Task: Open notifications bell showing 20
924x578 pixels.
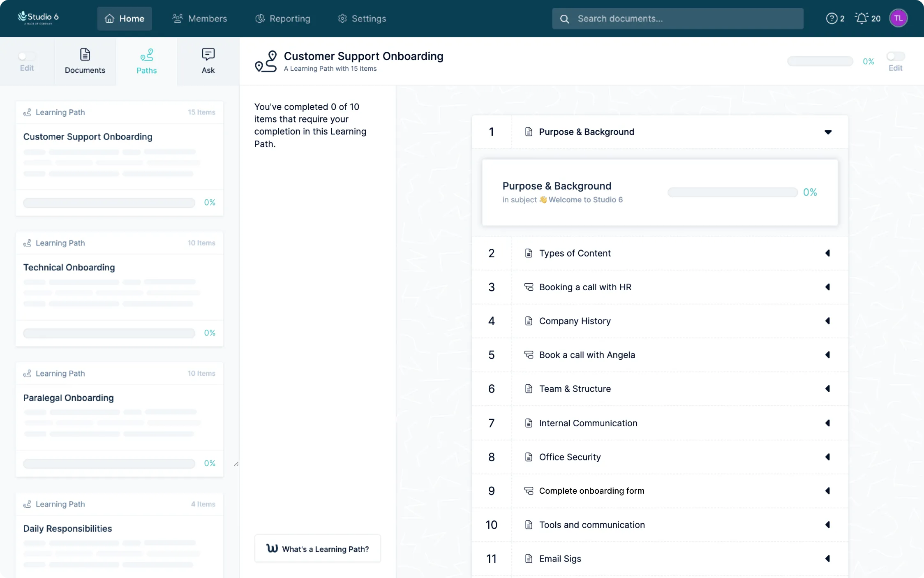Action: click(x=867, y=18)
